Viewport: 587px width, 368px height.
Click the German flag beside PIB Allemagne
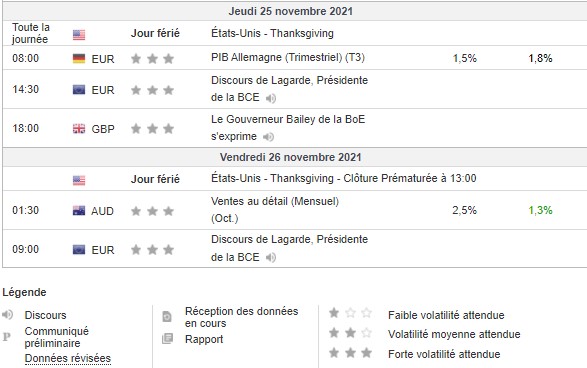(x=79, y=59)
